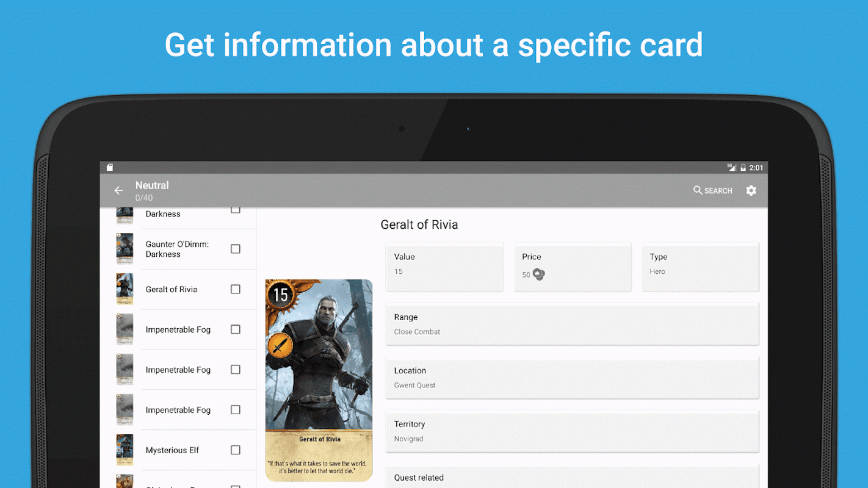Viewport: 868px width, 488px height.
Task: Select the Price value "50"
Action: 526,275
